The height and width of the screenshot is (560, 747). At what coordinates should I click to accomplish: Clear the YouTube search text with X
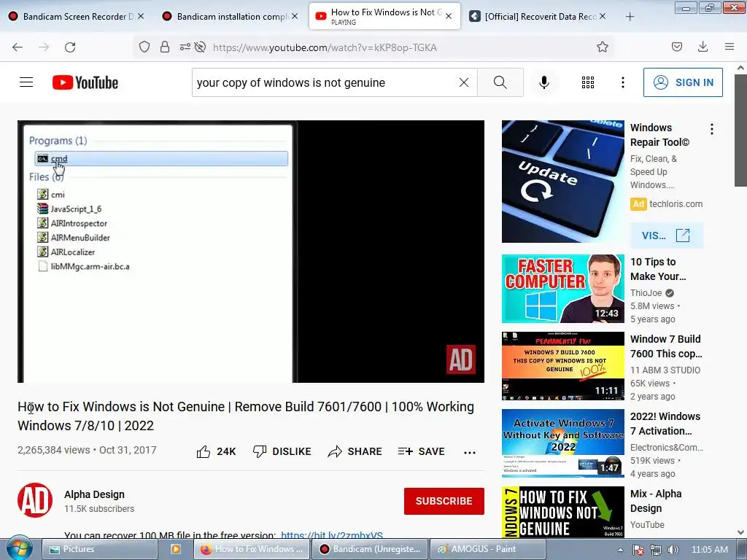pos(463,82)
